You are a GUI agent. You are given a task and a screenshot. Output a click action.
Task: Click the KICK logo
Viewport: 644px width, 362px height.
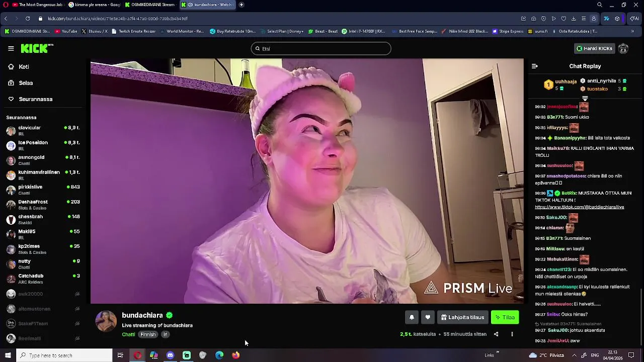[x=37, y=48]
